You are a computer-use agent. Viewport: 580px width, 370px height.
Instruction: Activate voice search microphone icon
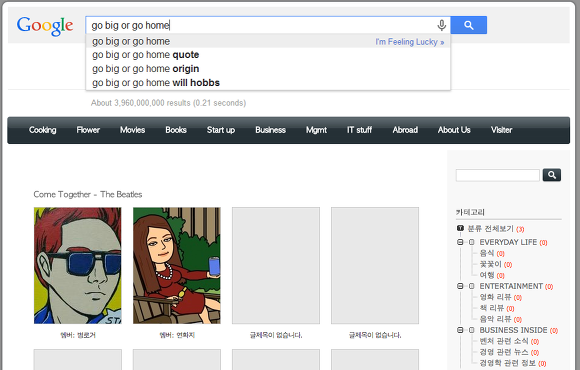tap(441, 25)
